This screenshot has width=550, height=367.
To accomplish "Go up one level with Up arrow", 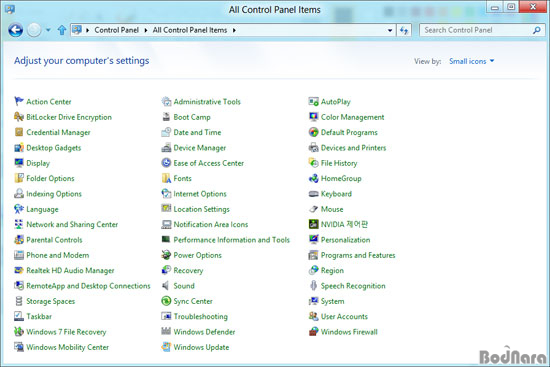I will [x=62, y=30].
